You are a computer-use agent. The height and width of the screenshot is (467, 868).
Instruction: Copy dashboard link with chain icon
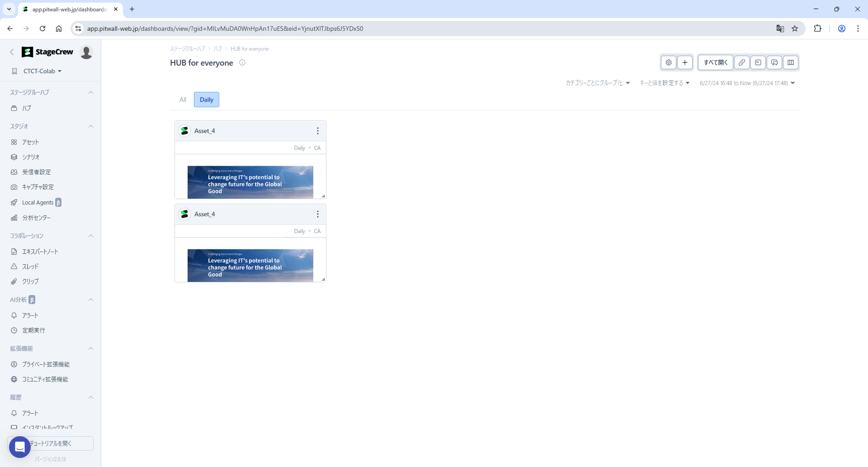(742, 62)
